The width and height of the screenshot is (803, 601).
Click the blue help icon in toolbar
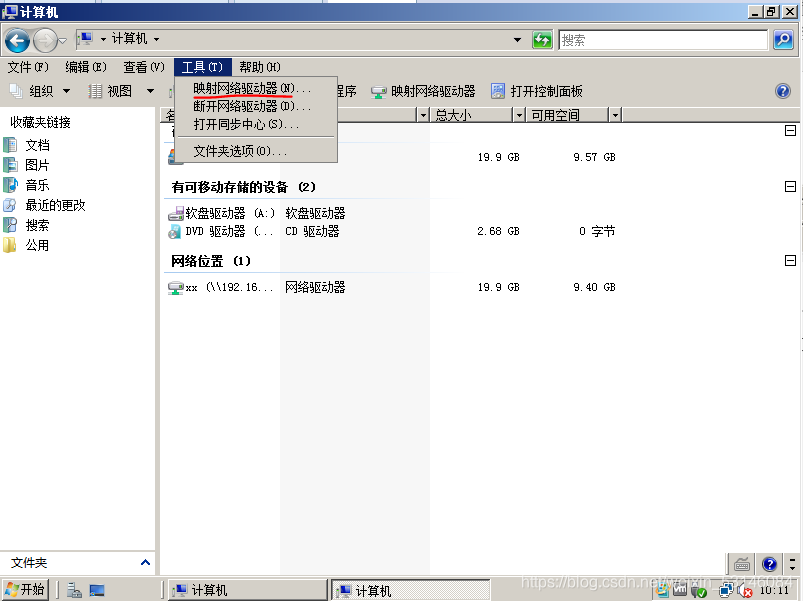(783, 91)
